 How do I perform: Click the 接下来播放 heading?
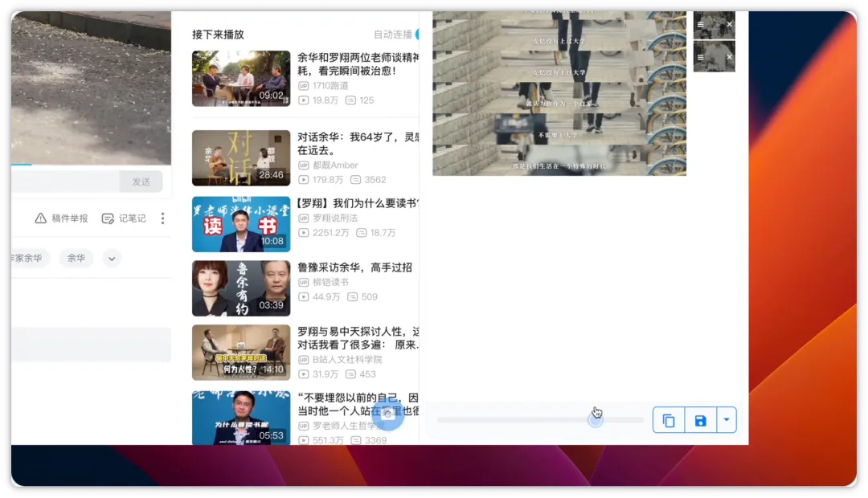point(218,35)
